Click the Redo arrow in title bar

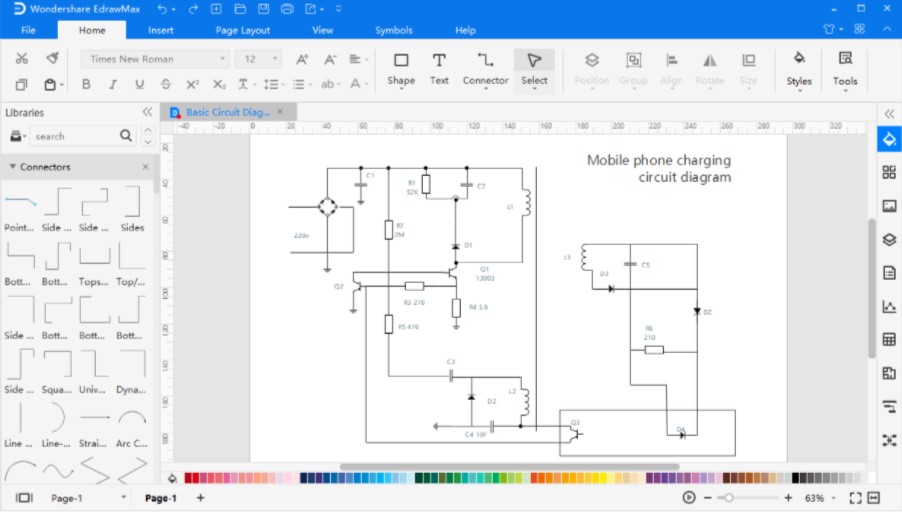(x=193, y=9)
